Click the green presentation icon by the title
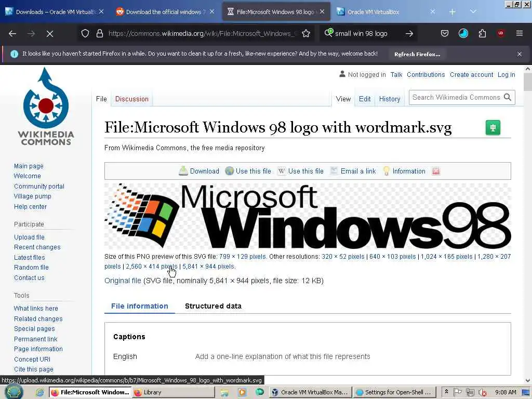The height and width of the screenshot is (399, 532). click(493, 128)
